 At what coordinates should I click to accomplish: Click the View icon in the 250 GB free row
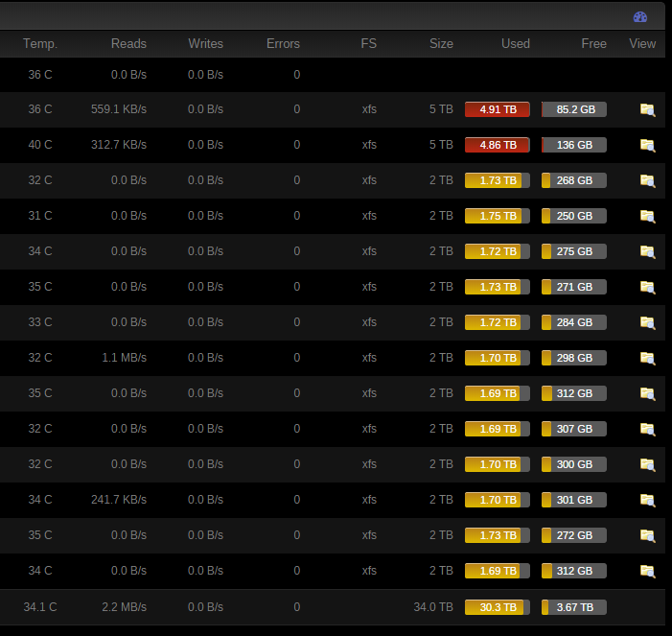pyautogui.click(x=648, y=217)
